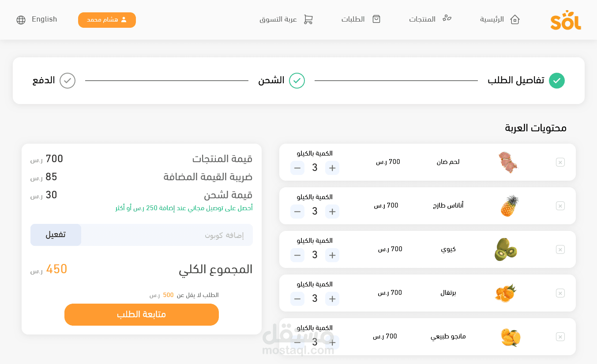Screen dimensions: 597x364
Task: Decrease quantity of برتقال
Action: (x=297, y=299)
